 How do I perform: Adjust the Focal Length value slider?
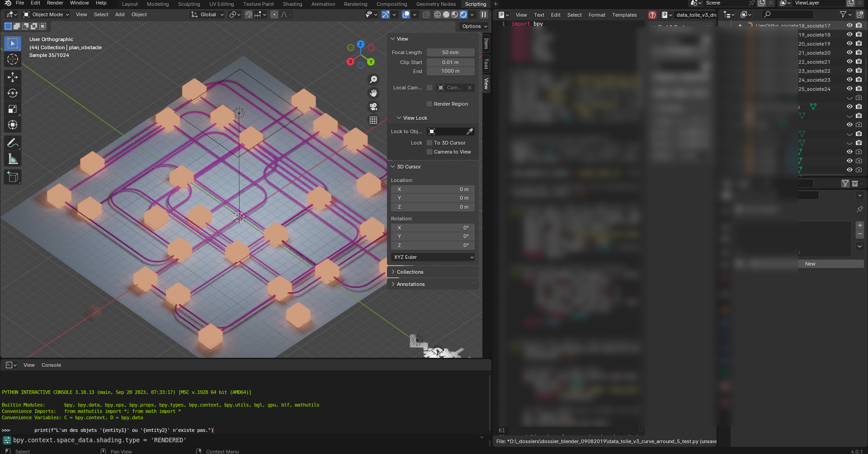(450, 52)
